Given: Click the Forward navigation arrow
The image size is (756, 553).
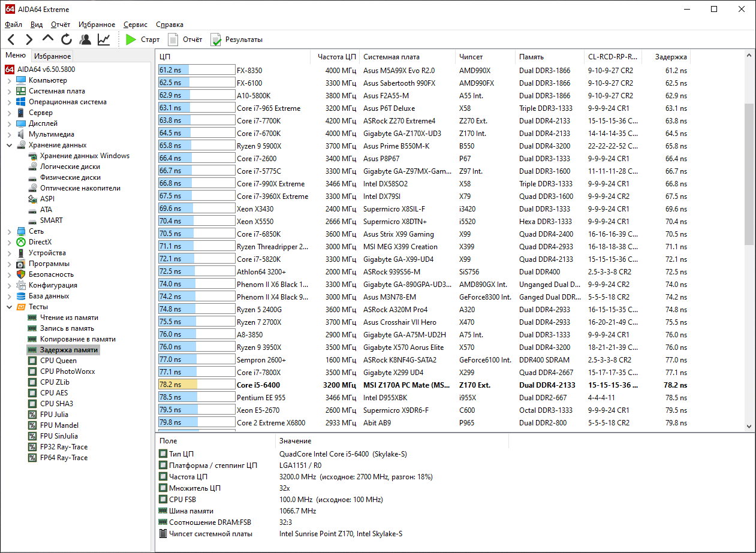Looking at the screenshot, I should (29, 40).
